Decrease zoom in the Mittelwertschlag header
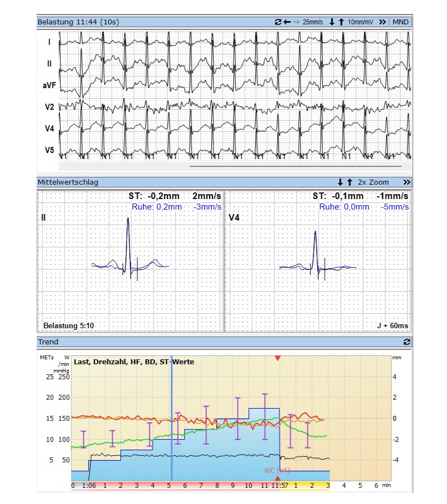This screenshot has height=504, width=447. pos(340,182)
